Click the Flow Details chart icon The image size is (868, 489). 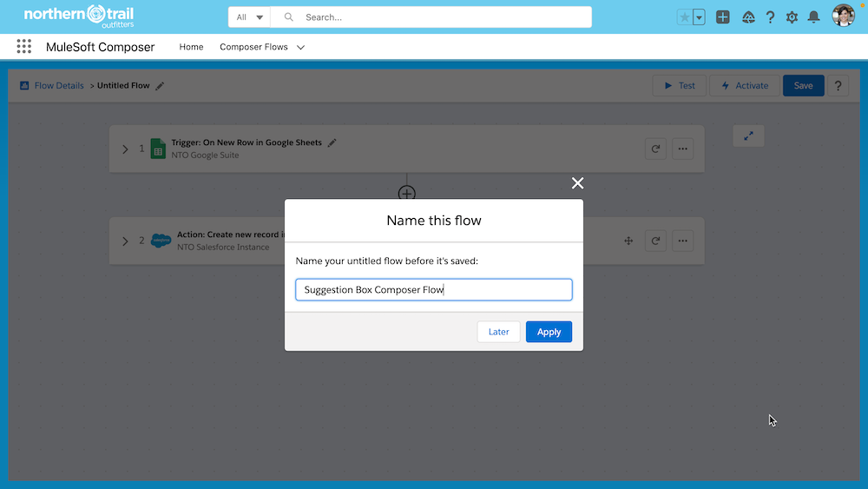(24, 85)
